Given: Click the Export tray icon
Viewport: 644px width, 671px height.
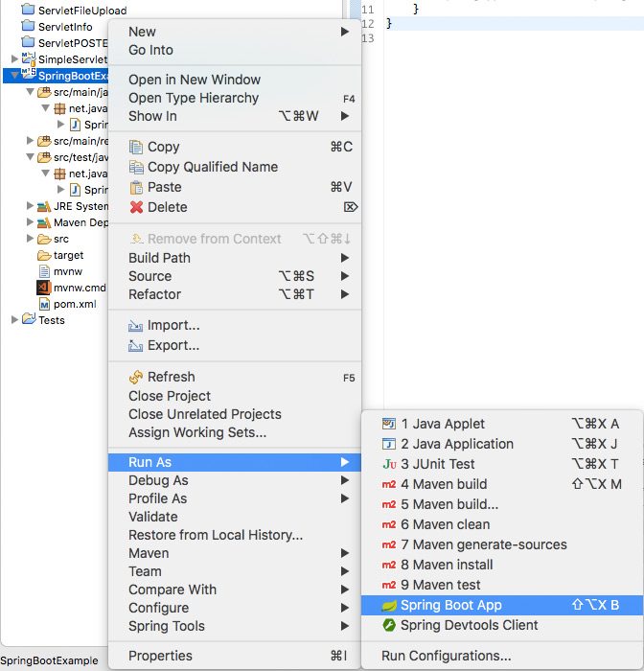Looking at the screenshot, I should [x=136, y=346].
